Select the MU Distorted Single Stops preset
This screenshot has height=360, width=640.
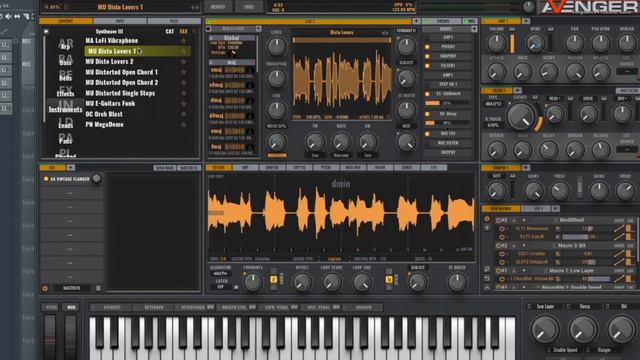(x=120, y=93)
